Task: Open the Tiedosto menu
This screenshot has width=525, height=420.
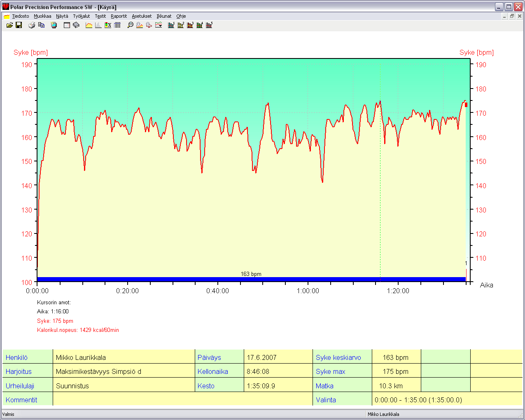Action: 20,16
